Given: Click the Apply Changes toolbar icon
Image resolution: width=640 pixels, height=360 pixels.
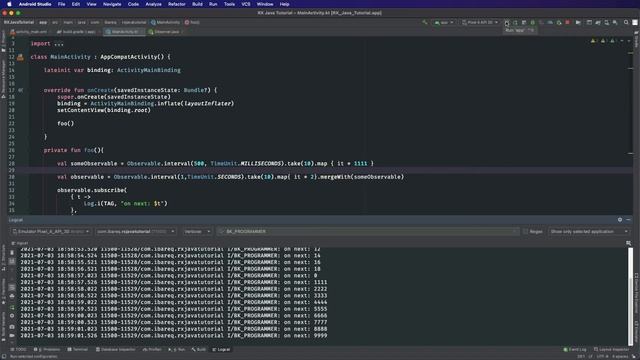Looking at the screenshot, I should (515, 22).
